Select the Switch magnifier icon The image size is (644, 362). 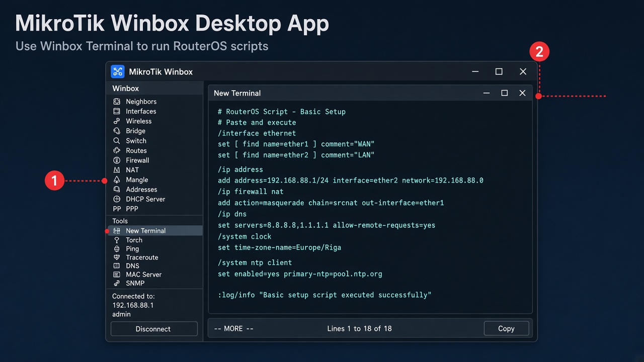(117, 141)
